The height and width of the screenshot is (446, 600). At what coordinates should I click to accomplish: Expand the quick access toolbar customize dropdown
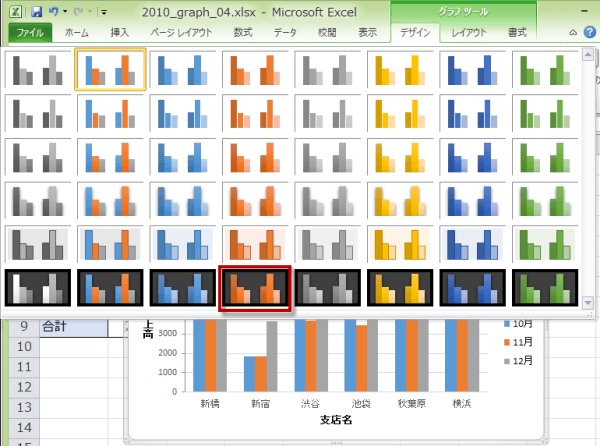pos(103,11)
